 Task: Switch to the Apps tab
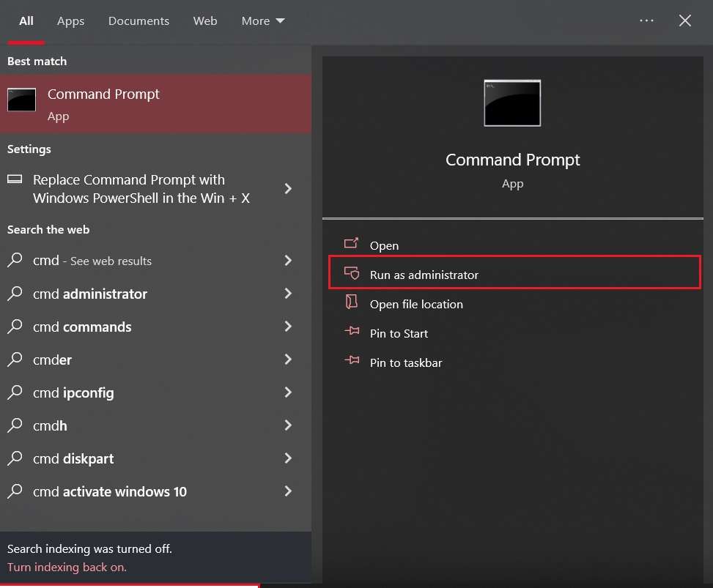[x=70, y=21]
